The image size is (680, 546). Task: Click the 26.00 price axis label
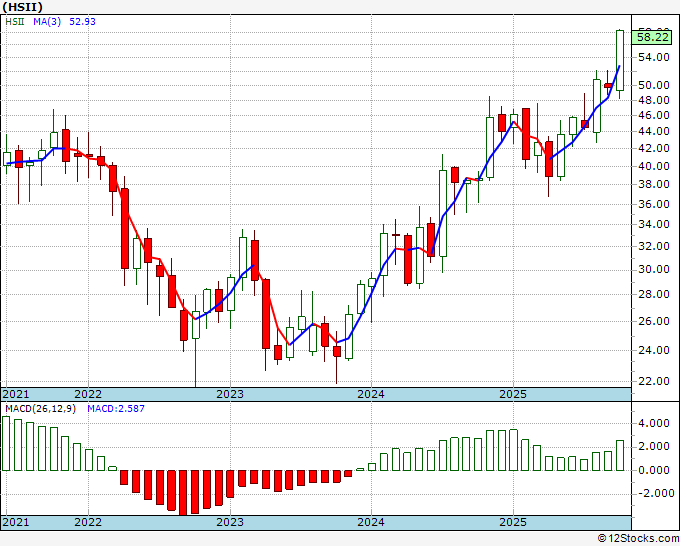pyautogui.click(x=653, y=321)
